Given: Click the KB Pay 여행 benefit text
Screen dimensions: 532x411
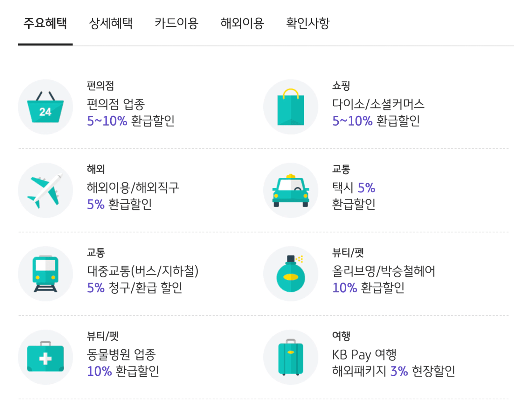Looking at the screenshot, I should pos(364,354).
